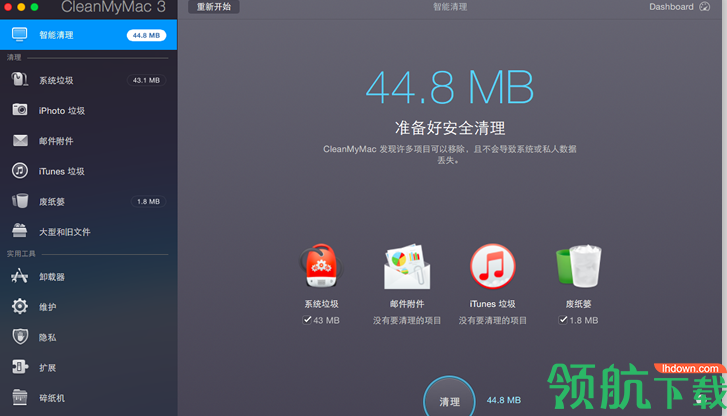Click the CleanMyMac 3 window title
The image size is (727, 416).
113,7
